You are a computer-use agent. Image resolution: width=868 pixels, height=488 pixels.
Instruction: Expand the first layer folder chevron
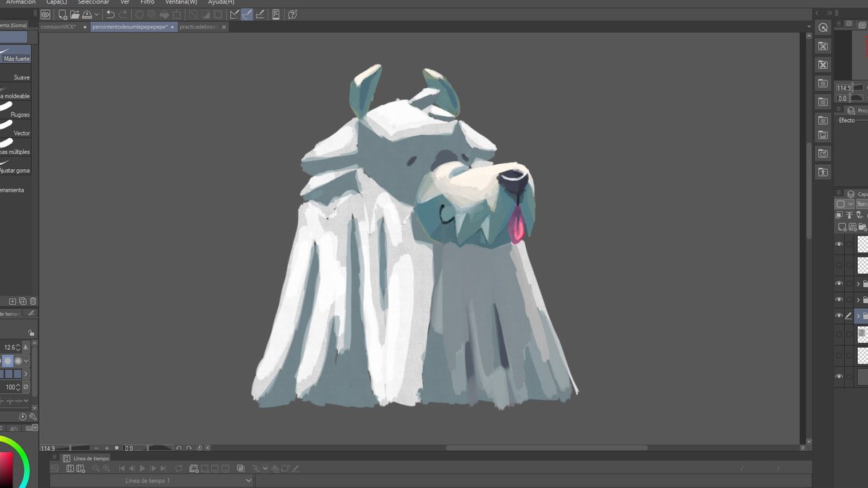(858, 284)
